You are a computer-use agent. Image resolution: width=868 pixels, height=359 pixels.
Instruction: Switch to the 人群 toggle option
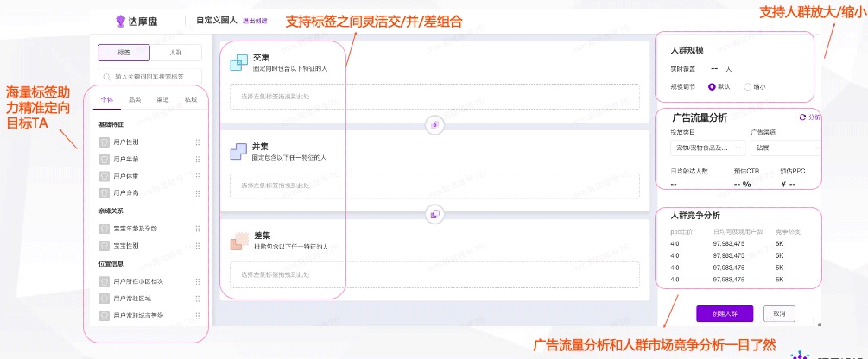(x=175, y=53)
